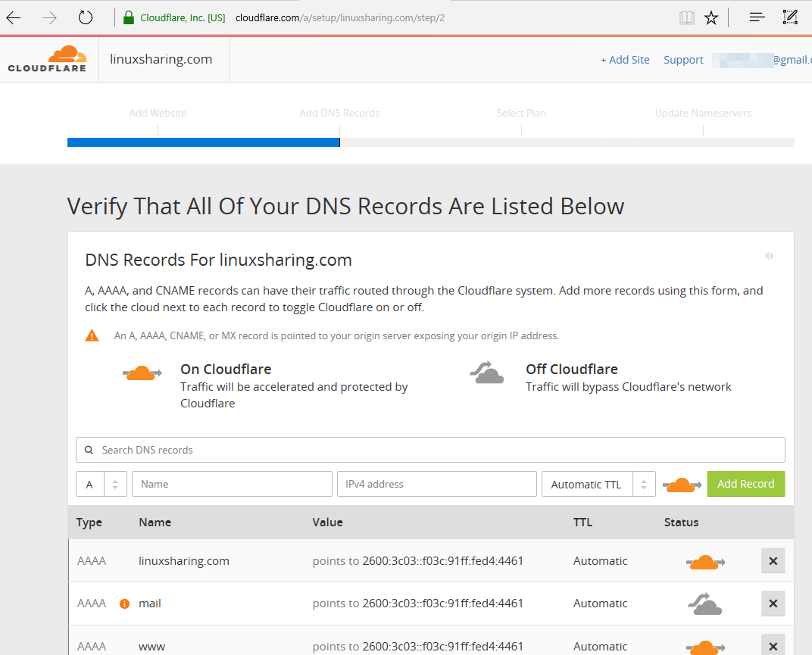Click the browser back arrow

(x=14, y=17)
